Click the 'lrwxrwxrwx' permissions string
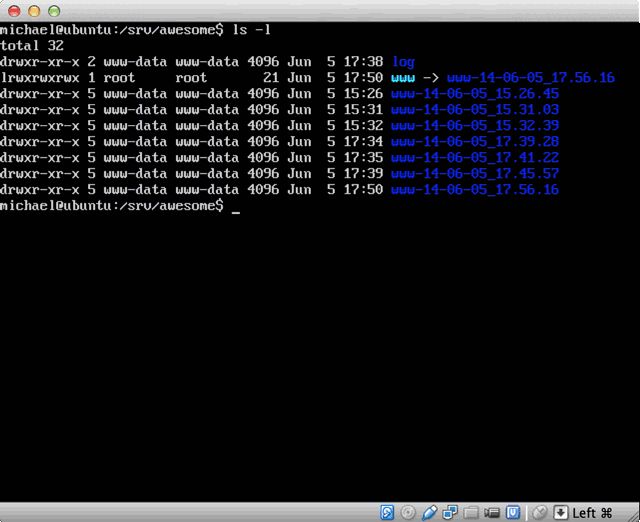 40,78
